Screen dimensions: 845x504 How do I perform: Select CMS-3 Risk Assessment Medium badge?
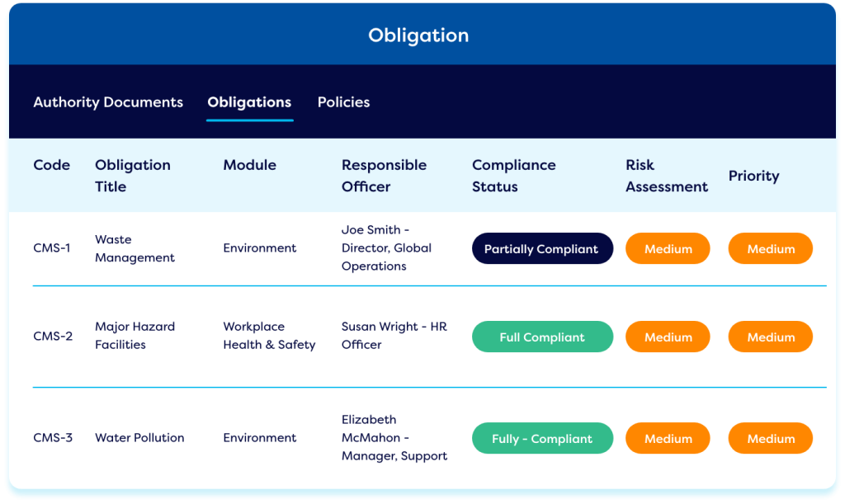[x=668, y=438]
